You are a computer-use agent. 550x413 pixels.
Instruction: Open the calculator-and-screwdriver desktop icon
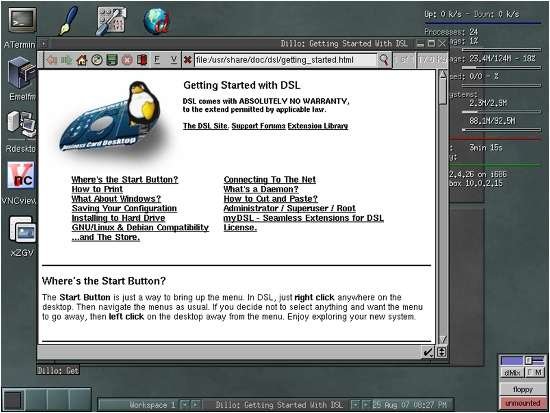click(111, 21)
